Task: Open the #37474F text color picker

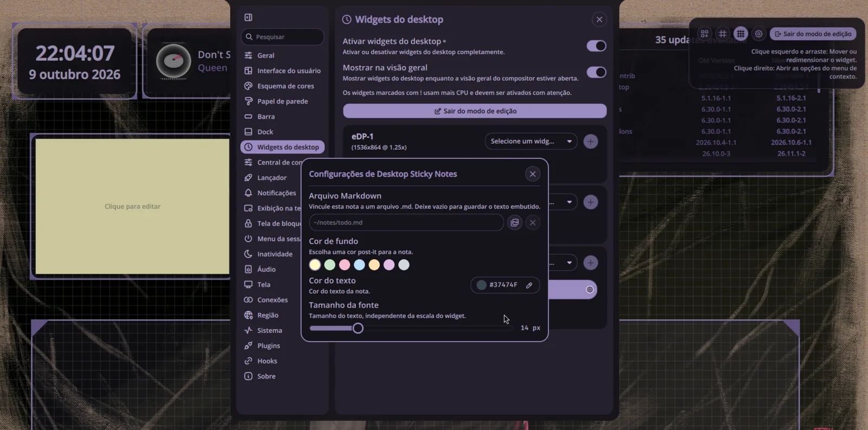Action: click(505, 285)
